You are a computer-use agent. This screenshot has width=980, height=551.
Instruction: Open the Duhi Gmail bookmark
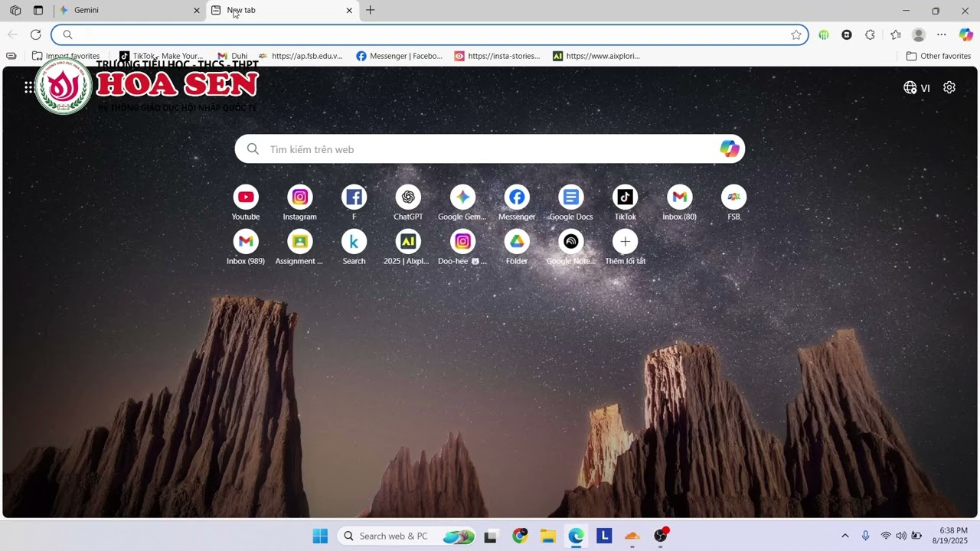pos(233,56)
